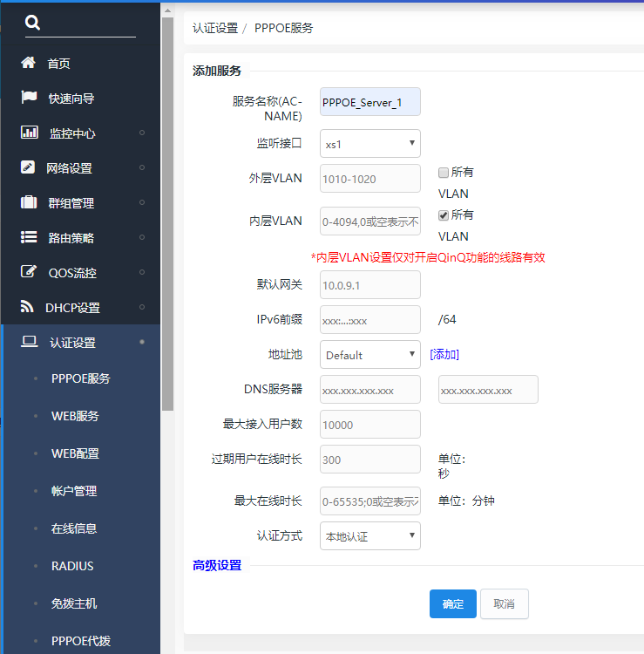The height and width of the screenshot is (654, 644).
Task: Click the bar chart icon for 监控中心
Action: (29, 133)
